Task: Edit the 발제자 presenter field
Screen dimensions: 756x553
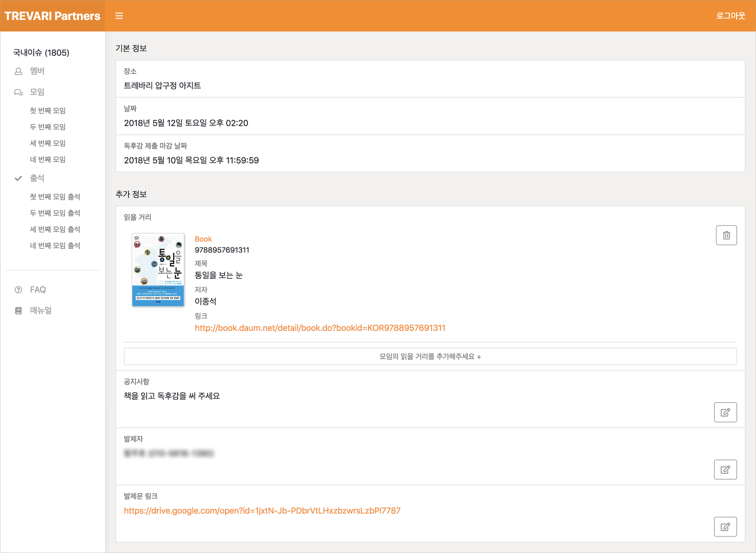Action: point(725,470)
